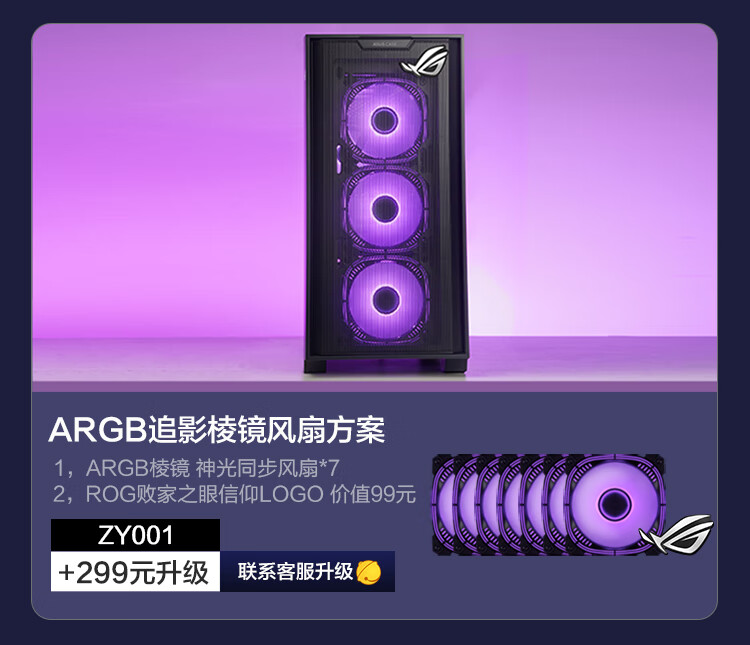Click the bottom purple fan in the case
750x645 pixels.
pos(385,300)
